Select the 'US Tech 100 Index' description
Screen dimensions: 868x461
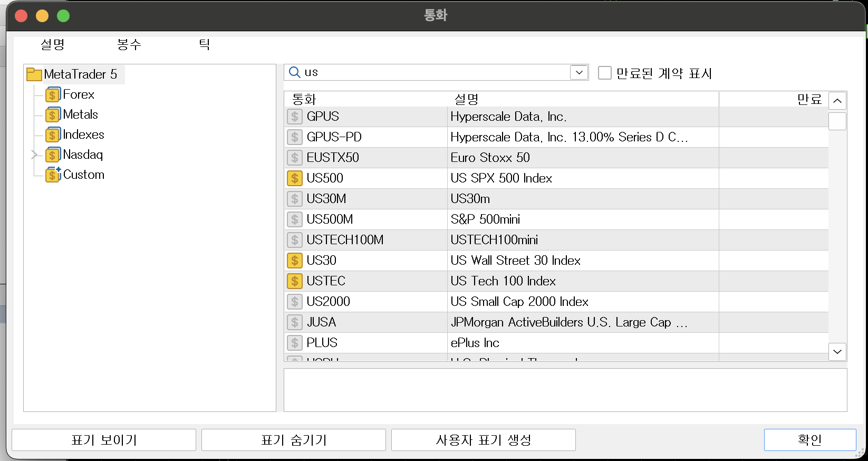point(503,281)
